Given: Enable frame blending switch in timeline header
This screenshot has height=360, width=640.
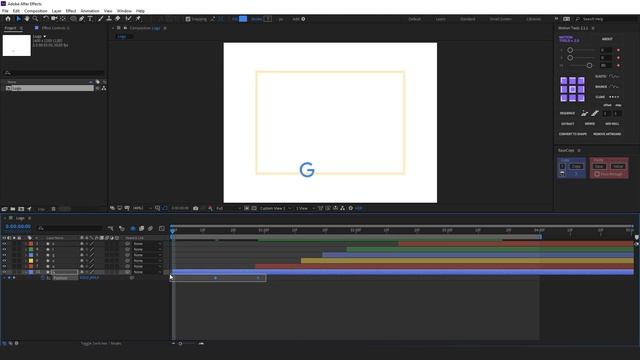Looking at the screenshot, I should (x=142, y=228).
